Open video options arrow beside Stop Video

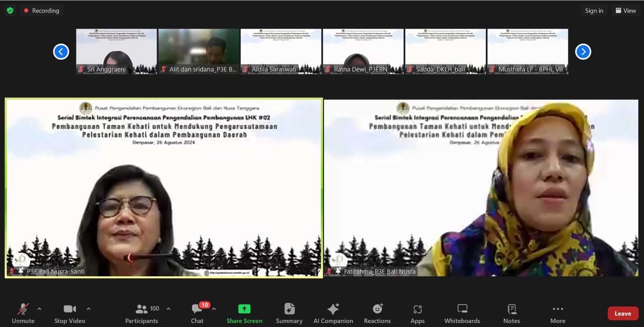[89, 309]
